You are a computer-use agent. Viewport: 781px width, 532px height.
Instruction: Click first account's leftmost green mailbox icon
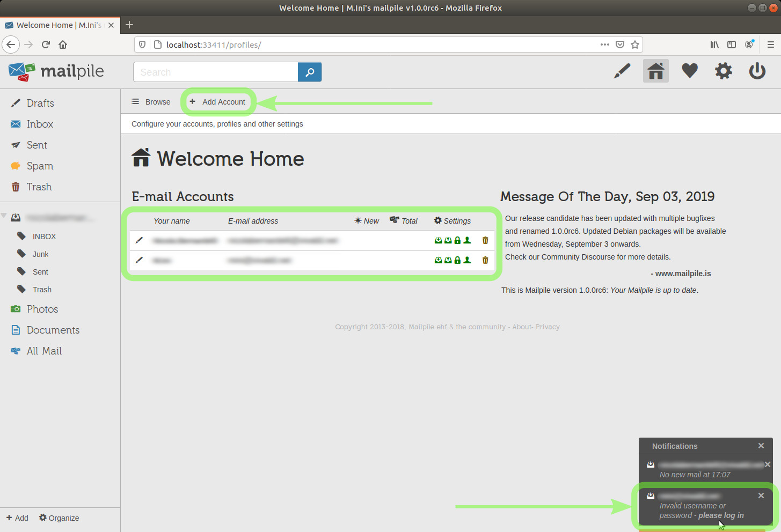pyautogui.click(x=438, y=240)
